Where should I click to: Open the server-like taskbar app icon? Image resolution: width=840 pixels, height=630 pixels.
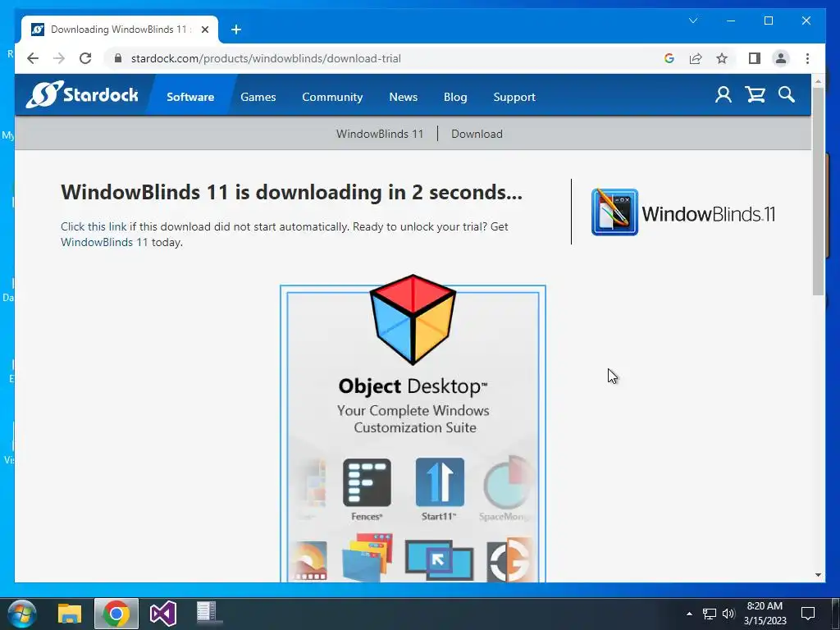point(208,613)
